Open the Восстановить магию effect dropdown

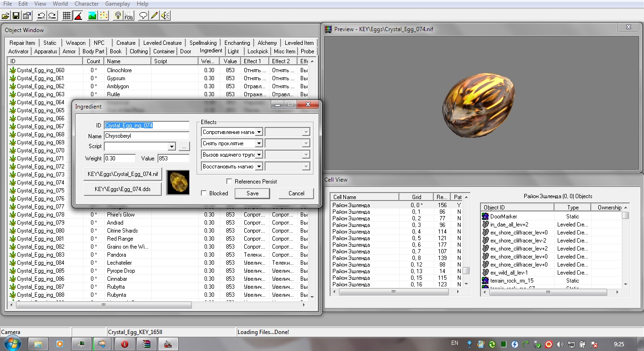259,166
